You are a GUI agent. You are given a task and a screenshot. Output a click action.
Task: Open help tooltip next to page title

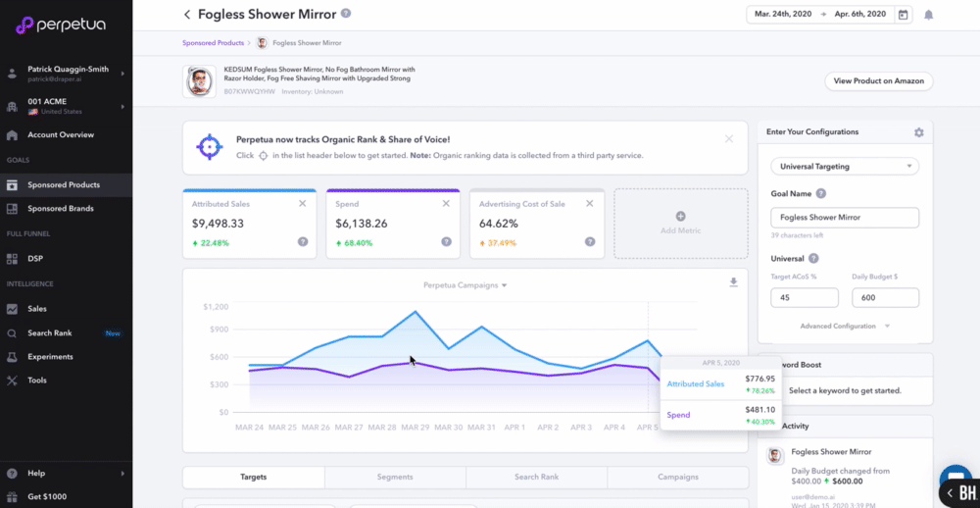pos(346,13)
